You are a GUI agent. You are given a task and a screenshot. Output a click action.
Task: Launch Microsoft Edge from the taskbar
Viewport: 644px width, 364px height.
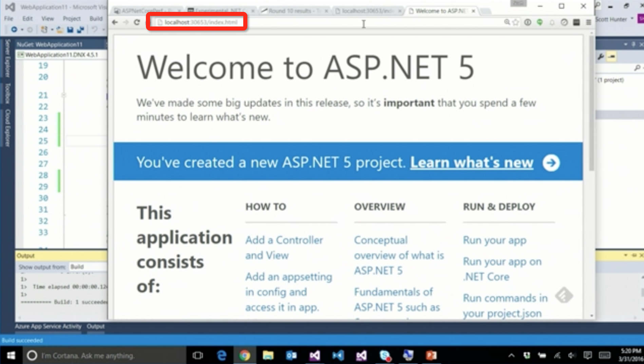tap(222, 356)
